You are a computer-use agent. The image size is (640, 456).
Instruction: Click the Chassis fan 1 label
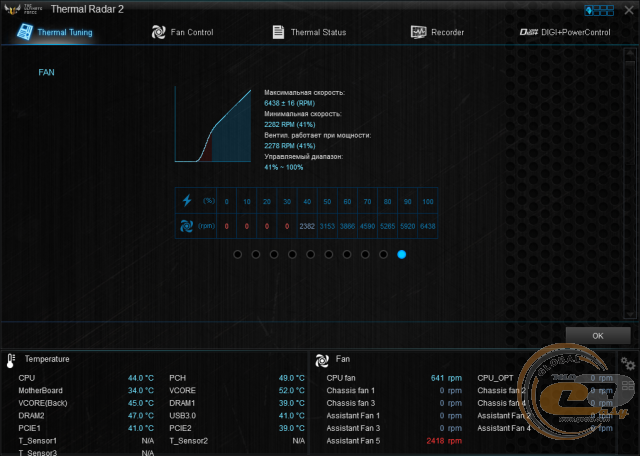[x=351, y=391]
